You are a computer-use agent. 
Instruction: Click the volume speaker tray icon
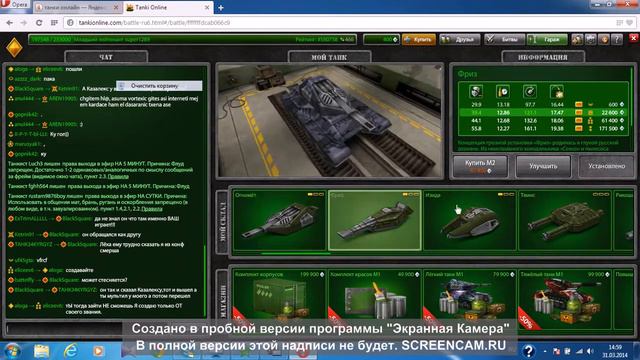tap(590, 351)
